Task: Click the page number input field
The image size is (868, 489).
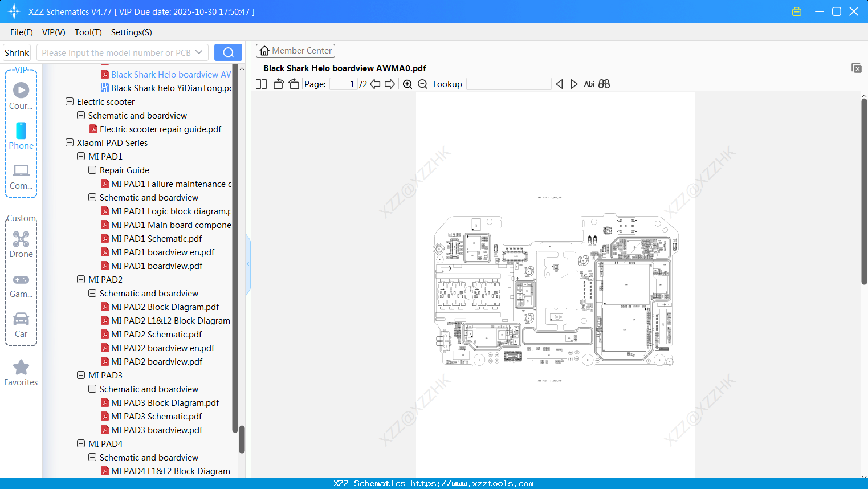Action: point(344,84)
